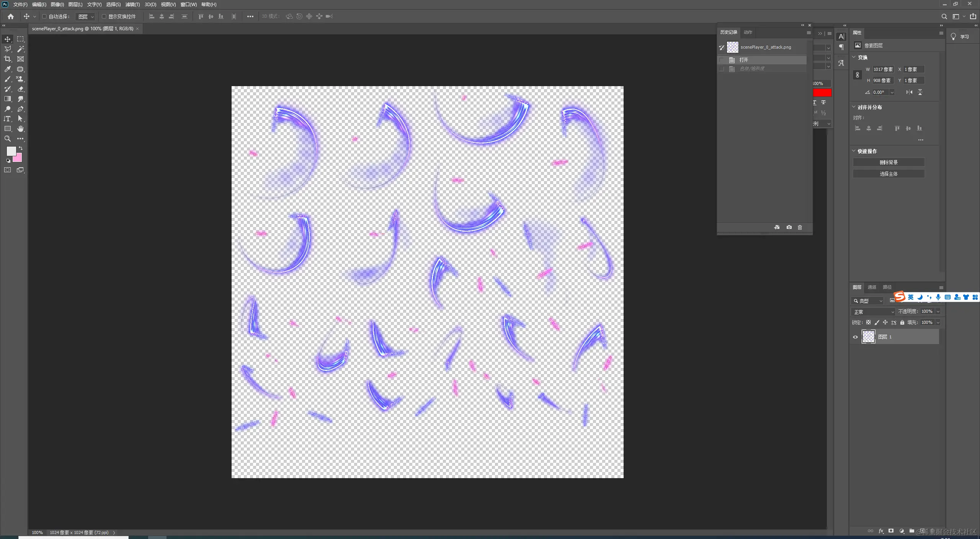980x539 pixels.
Task: Toggle lock all padlock icon
Action: click(x=902, y=322)
